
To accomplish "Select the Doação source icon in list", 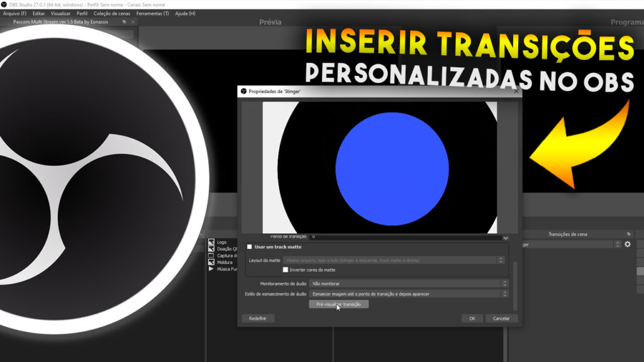I will tap(211, 249).
